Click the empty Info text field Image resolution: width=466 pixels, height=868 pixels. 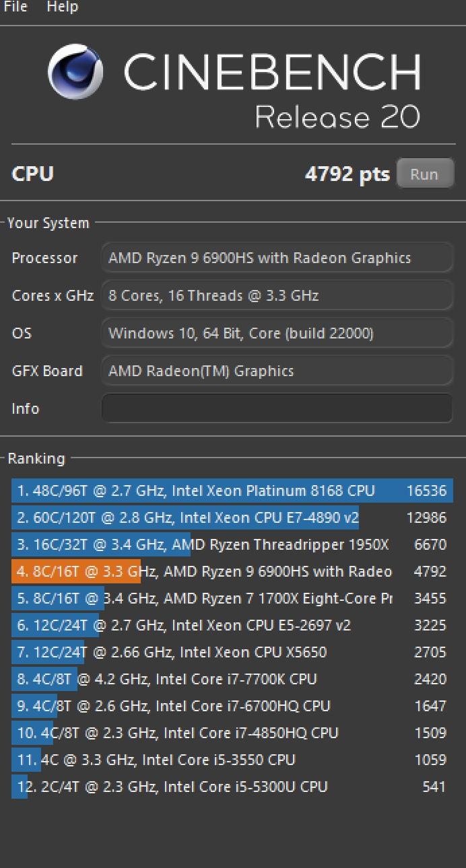point(277,408)
